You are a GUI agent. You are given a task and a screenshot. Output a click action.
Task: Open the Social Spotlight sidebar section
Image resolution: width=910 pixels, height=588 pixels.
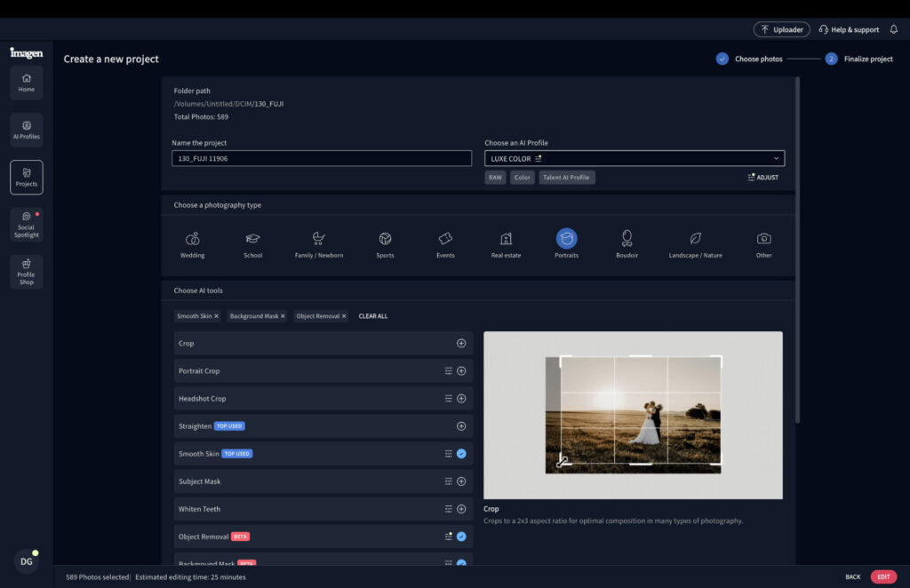coord(26,225)
